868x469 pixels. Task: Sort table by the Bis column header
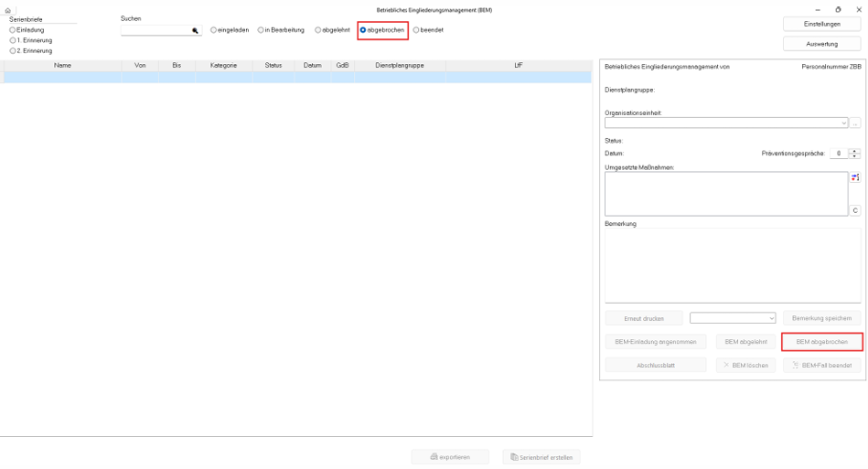tap(177, 65)
